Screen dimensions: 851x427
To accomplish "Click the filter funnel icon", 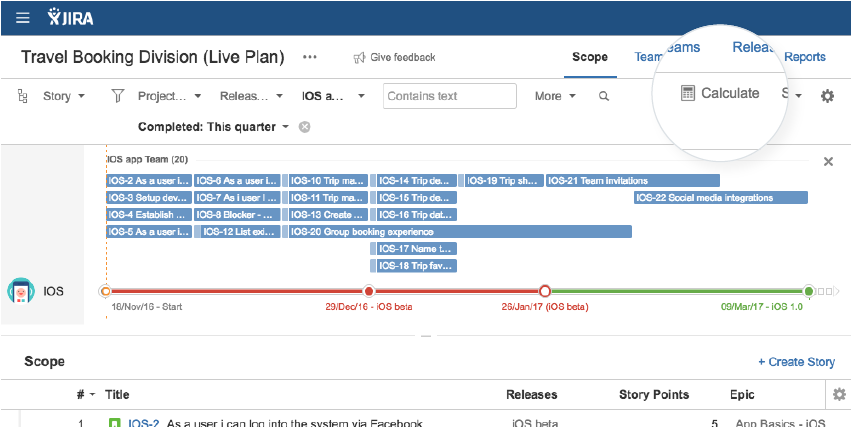I will point(117,96).
